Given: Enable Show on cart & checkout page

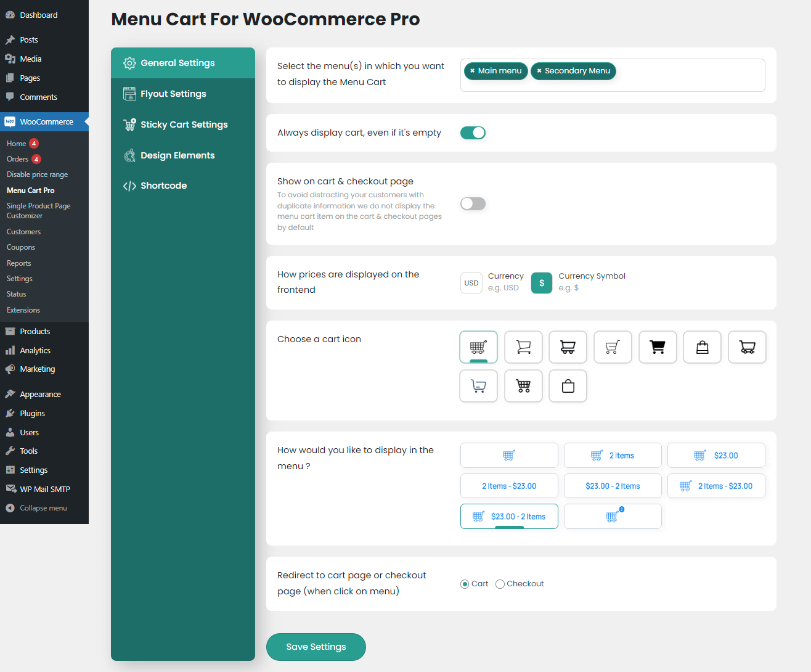Looking at the screenshot, I should pos(473,203).
